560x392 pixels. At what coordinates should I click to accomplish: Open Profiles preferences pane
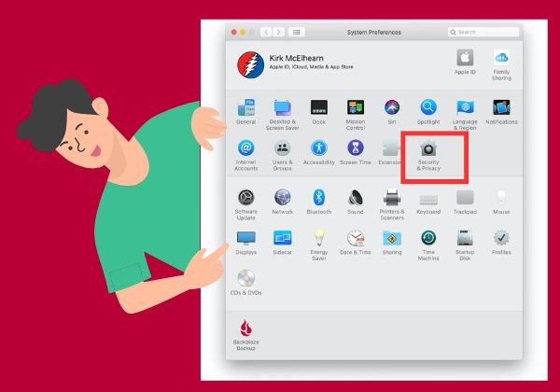(x=501, y=242)
